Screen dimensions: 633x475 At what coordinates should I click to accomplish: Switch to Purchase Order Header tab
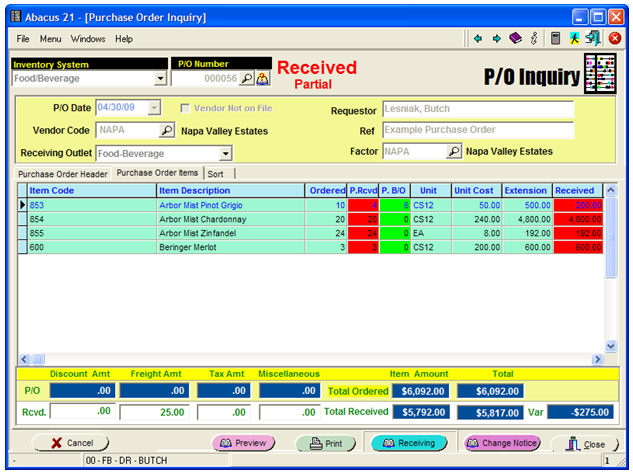63,173
